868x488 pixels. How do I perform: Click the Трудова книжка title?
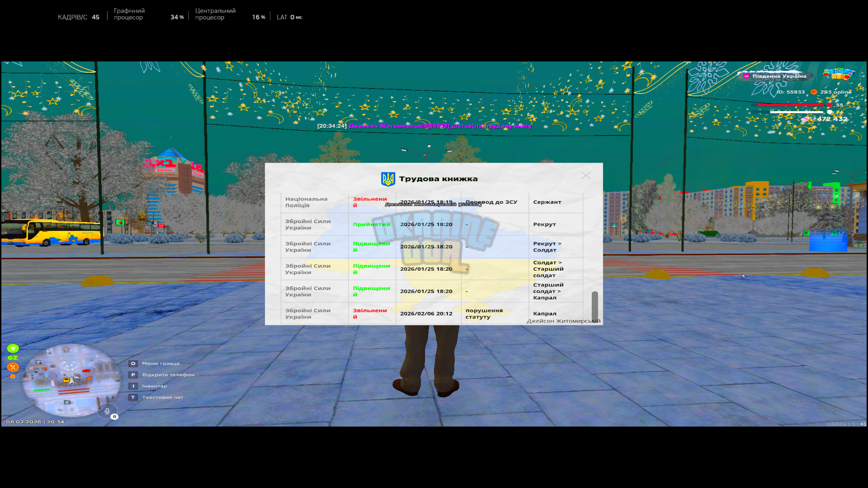point(438,179)
